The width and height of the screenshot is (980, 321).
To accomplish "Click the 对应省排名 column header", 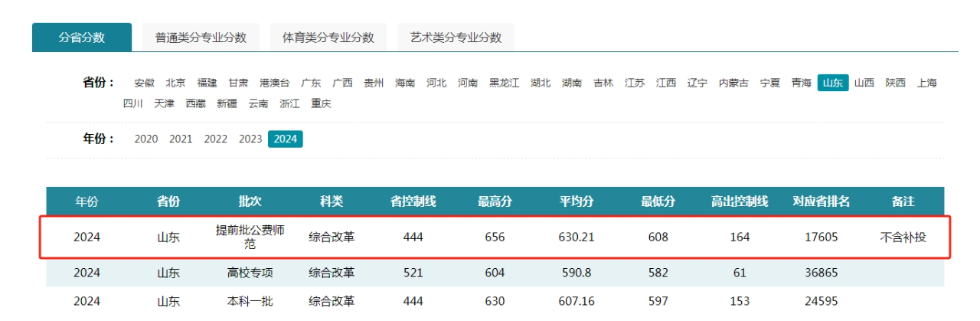I will pyautogui.click(x=822, y=201).
